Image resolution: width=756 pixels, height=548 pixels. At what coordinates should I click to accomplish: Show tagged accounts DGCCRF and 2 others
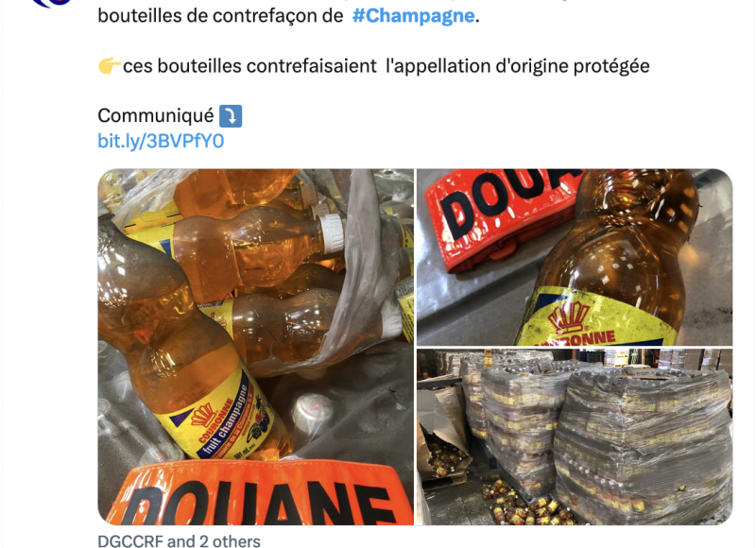point(179,541)
